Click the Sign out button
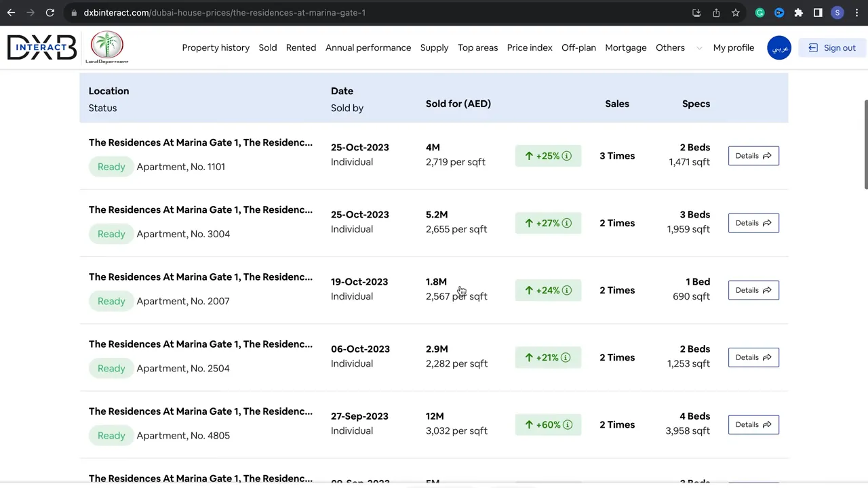 [832, 48]
